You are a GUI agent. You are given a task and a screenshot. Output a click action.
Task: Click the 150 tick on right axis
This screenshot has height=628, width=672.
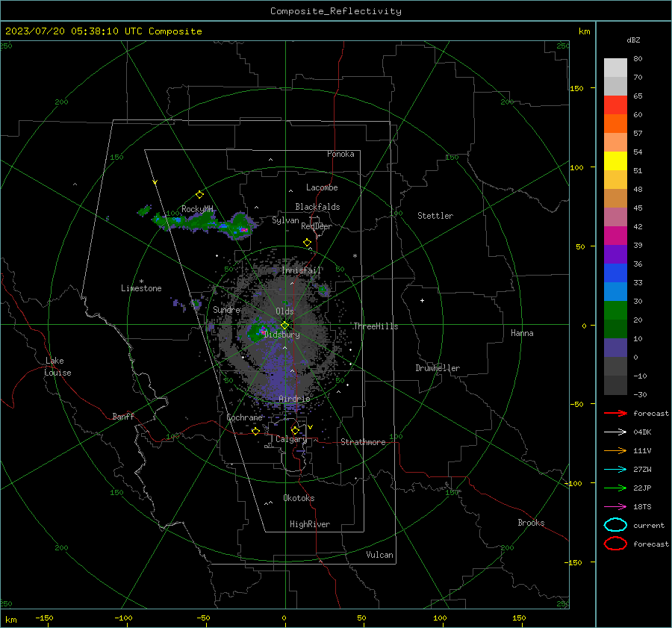[577, 88]
